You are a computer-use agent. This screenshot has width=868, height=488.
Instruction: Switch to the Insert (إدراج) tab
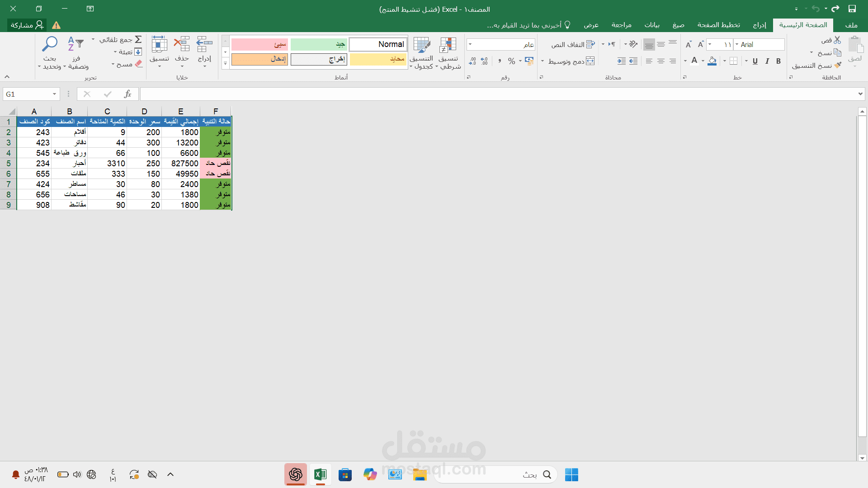point(759,25)
